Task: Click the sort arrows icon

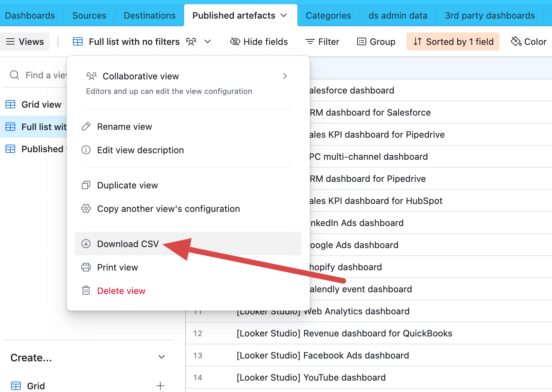Action: coord(418,42)
